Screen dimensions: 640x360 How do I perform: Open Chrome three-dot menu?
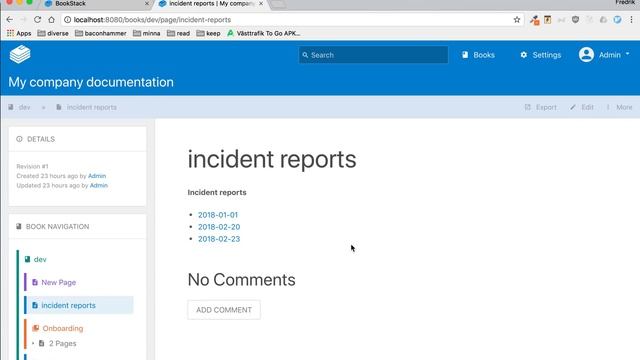[x=631, y=20]
